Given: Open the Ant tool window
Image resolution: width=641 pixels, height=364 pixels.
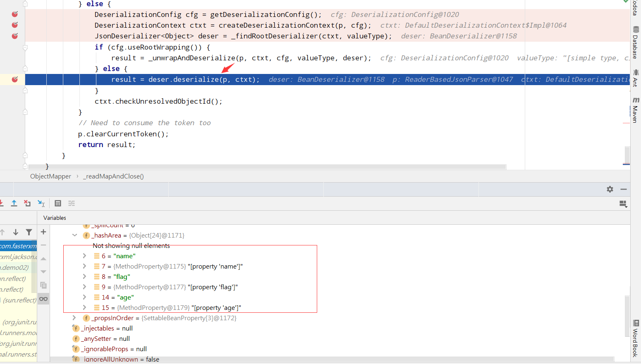Looking at the screenshot, I should click(x=636, y=78).
